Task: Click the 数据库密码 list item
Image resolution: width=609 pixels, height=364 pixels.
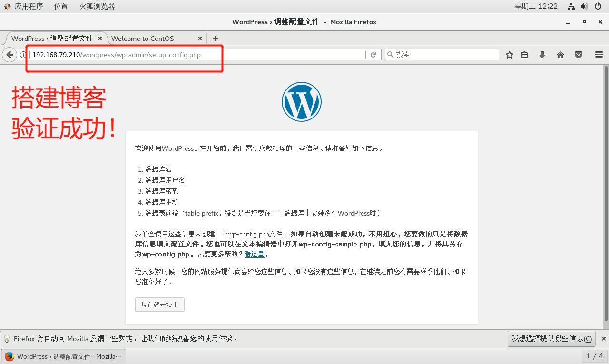Action: click(162, 191)
